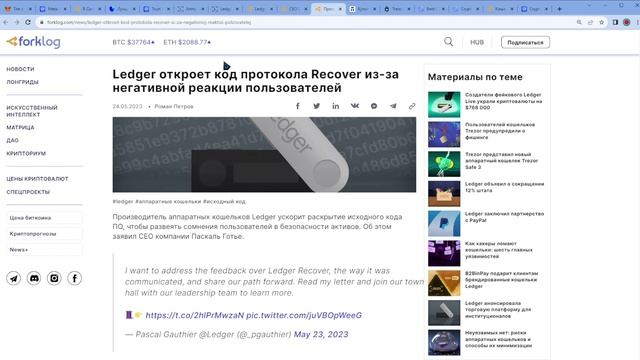Open the B2BinPay branded Ledger wallets article

[501, 280]
